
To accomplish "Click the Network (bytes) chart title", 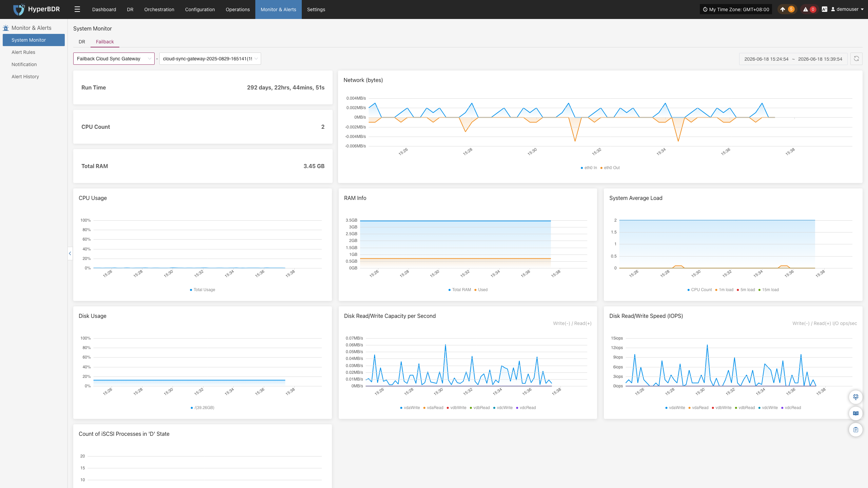I will 363,80.
